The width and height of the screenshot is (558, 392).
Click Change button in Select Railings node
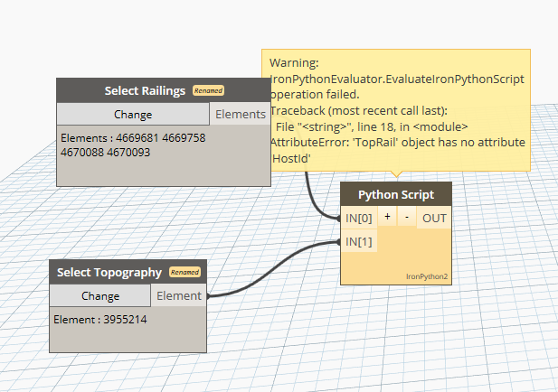click(x=133, y=114)
